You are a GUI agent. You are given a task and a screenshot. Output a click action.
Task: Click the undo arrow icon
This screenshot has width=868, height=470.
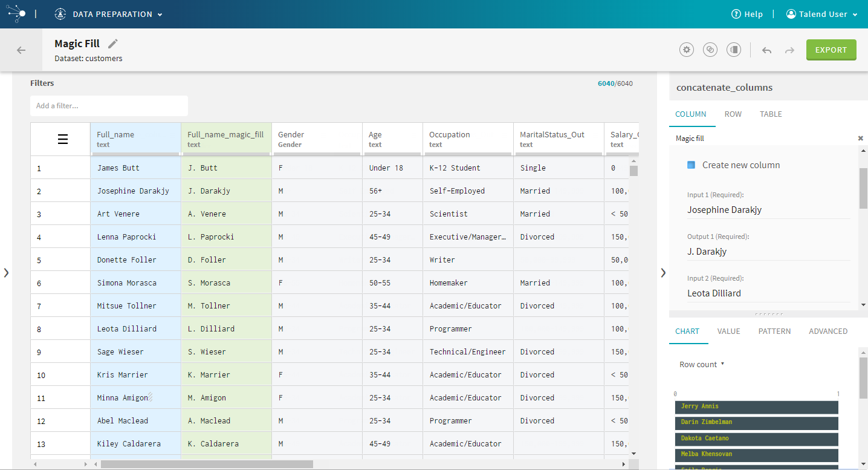tap(766, 50)
